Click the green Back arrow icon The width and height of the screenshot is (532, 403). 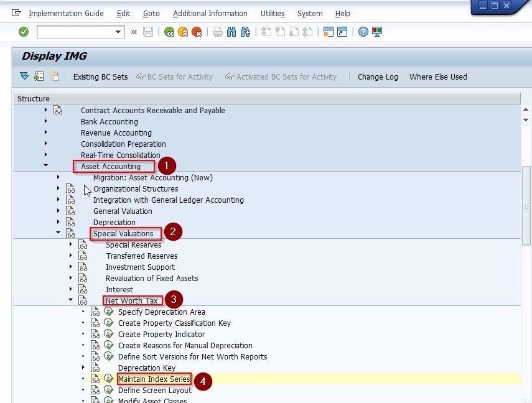[169, 32]
